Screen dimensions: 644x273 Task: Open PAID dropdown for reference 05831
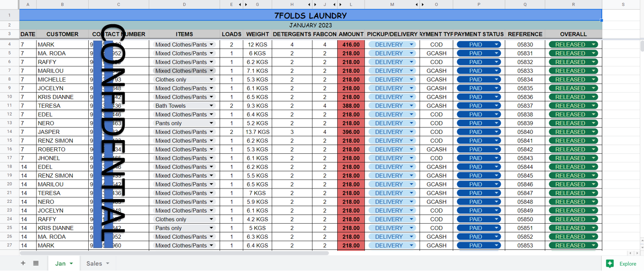click(x=497, y=54)
